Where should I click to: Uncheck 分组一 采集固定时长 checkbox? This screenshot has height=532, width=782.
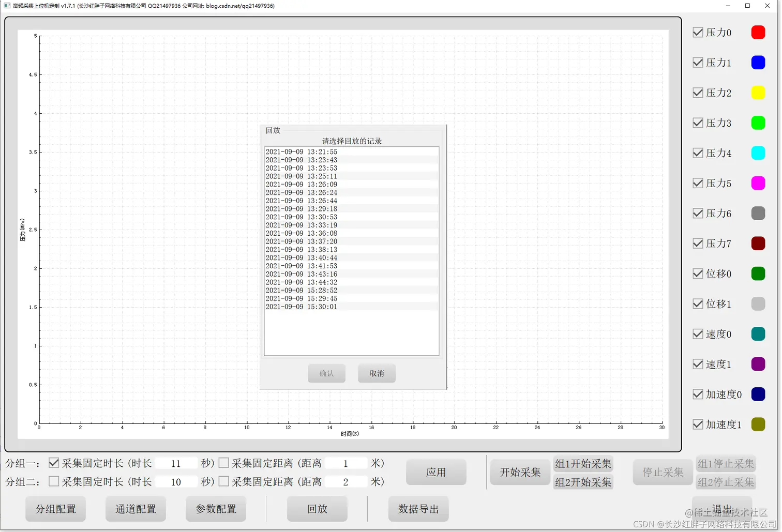(x=54, y=463)
